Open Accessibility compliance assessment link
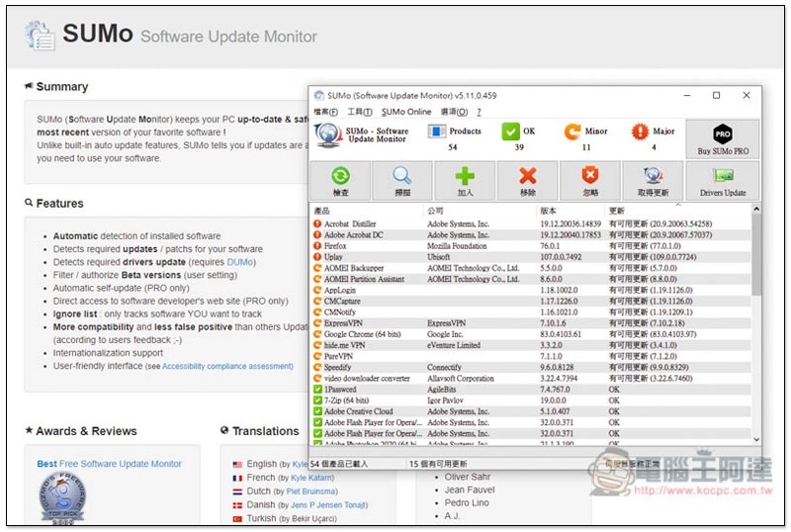Screen dimensions: 791x532 (x=226, y=365)
